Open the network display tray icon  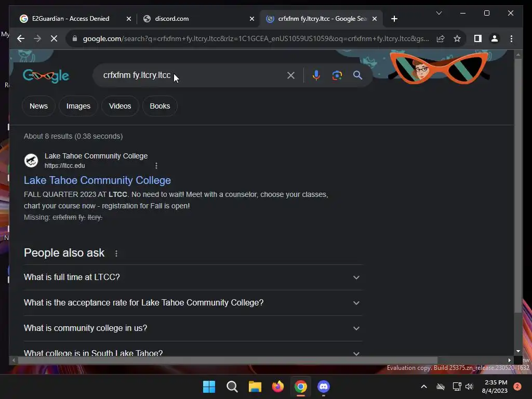[457, 387]
